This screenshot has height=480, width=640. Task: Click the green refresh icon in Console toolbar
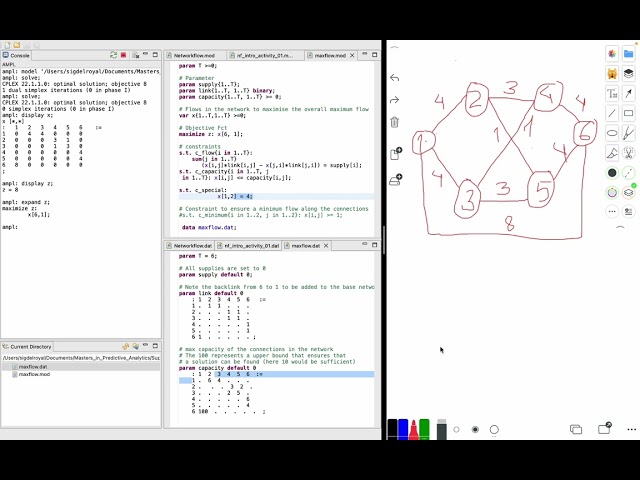113,55
